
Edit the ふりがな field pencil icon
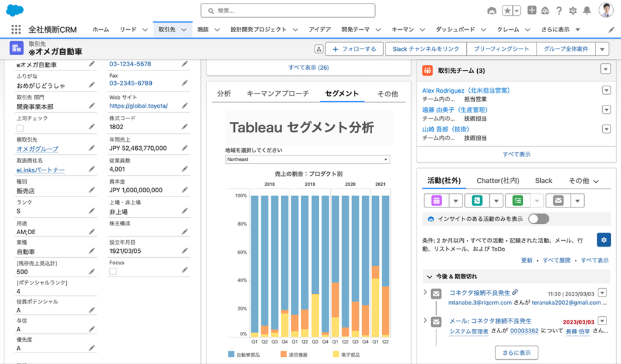click(x=92, y=85)
